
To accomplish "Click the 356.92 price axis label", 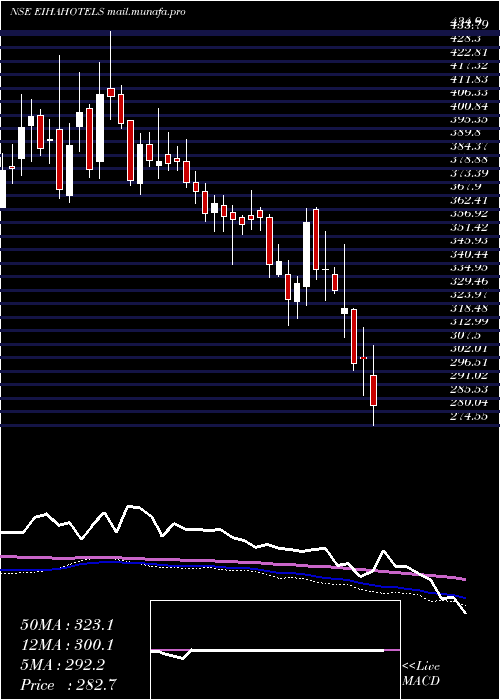I will click(x=469, y=214).
